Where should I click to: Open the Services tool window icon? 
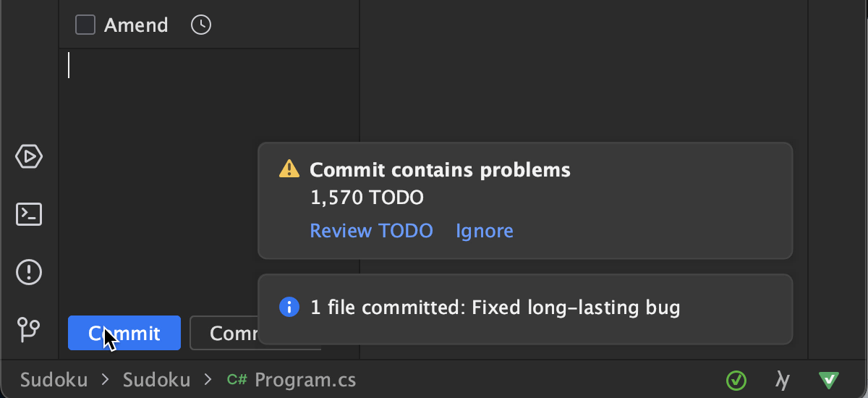tap(30, 156)
